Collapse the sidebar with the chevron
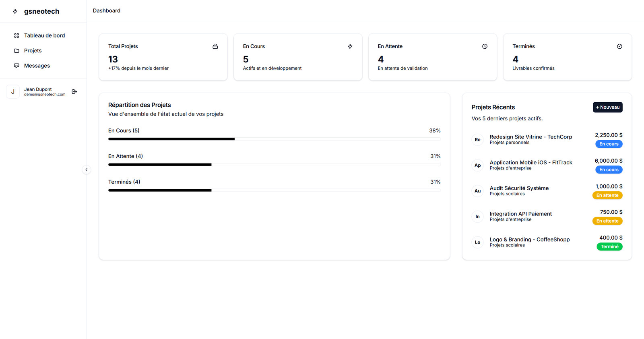Screen dimensions: 644x339 click(87, 169)
